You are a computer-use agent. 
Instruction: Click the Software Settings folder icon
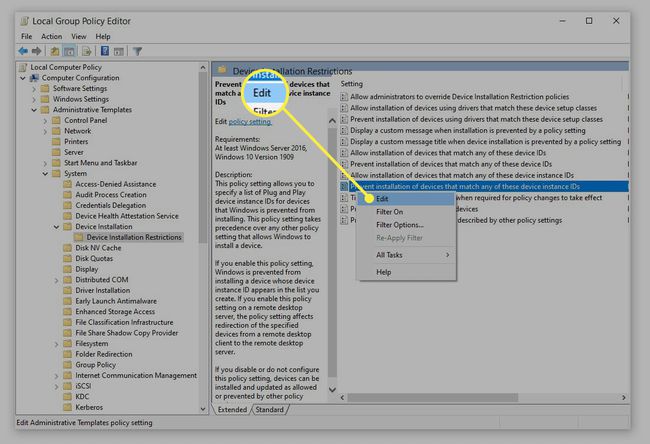pyautogui.click(x=45, y=88)
